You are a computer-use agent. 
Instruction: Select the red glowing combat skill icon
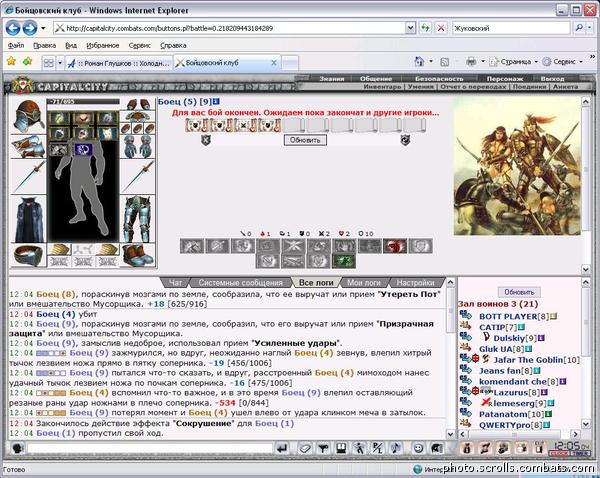pos(395,246)
